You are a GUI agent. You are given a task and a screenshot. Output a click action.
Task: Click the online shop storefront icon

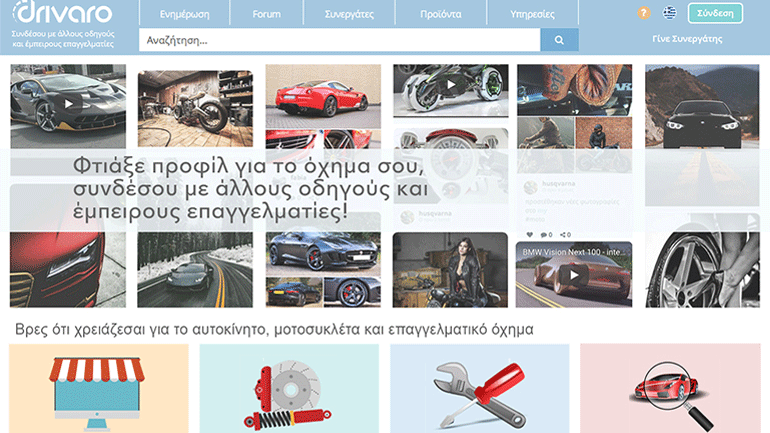coord(98,388)
